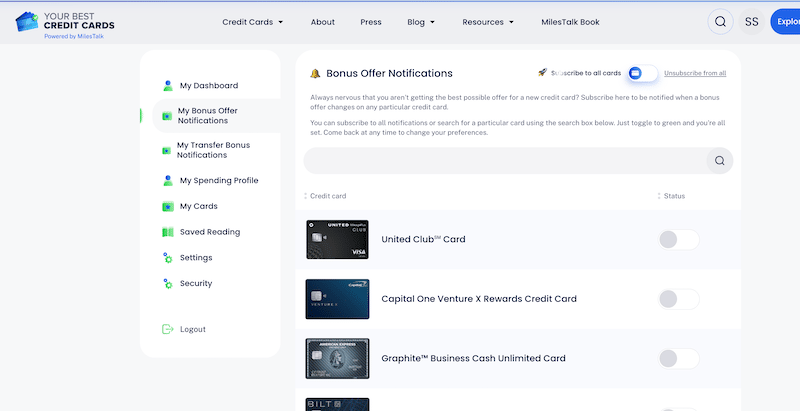The width and height of the screenshot is (800, 411).
Task: Click the Security gear icon
Action: pyautogui.click(x=167, y=284)
